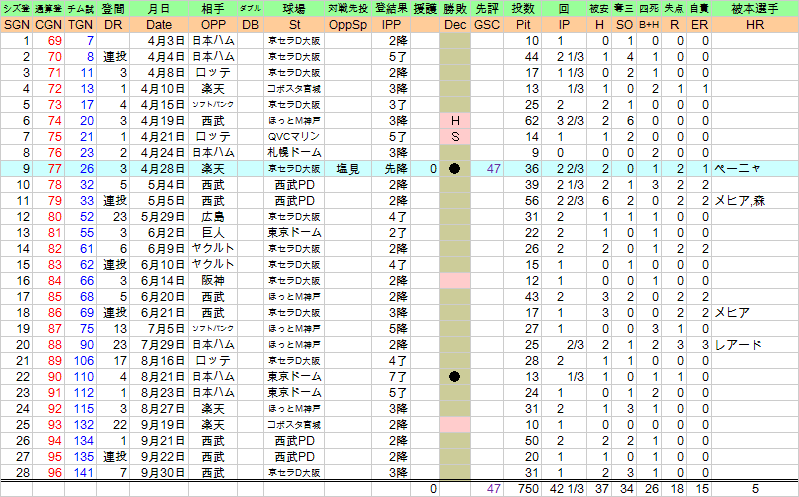Select the Dec column header
Screen dimensions: 799x497
coord(455,25)
